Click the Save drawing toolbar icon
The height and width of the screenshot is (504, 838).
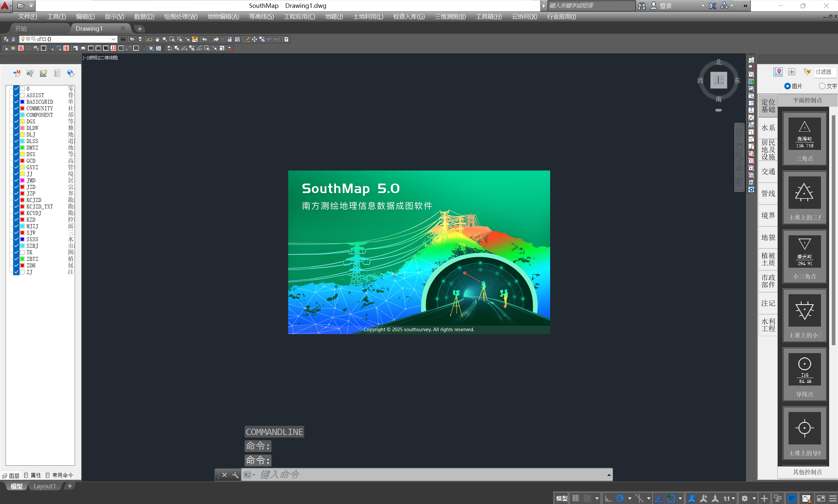[140, 39]
